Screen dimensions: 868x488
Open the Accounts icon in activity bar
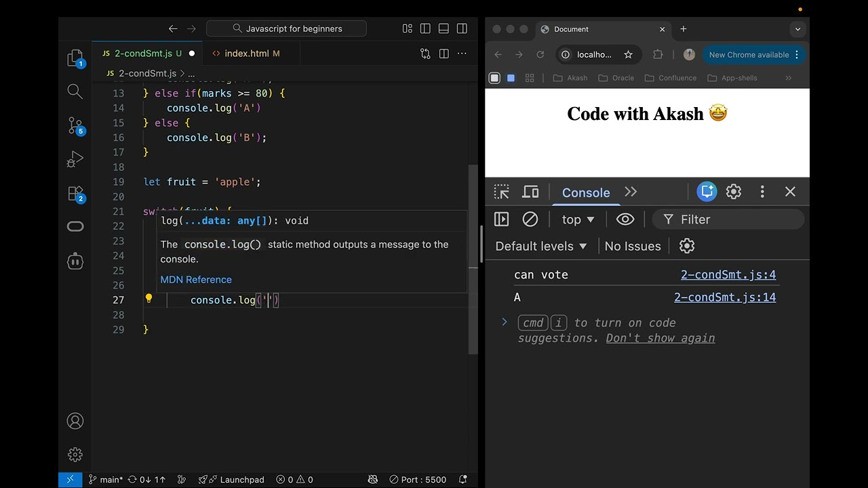tap(75, 421)
